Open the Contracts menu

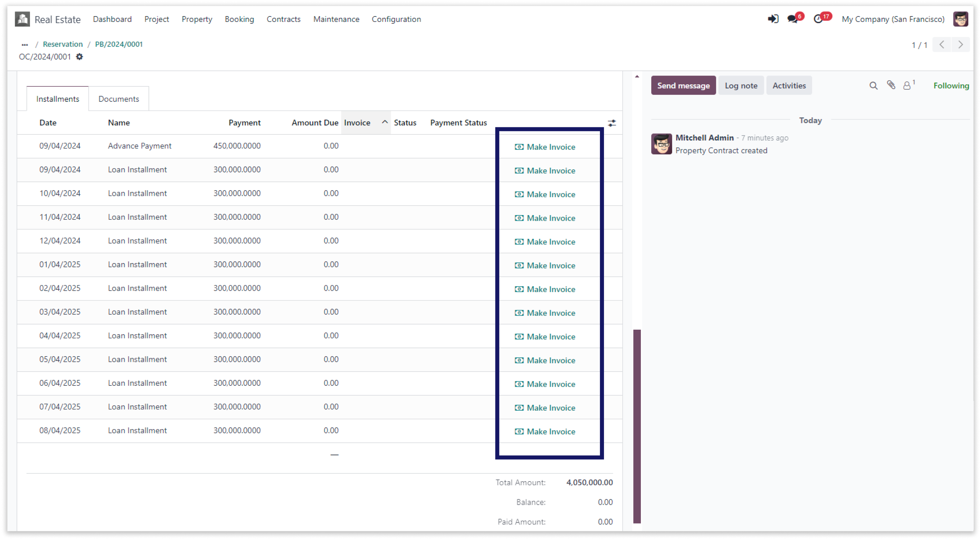[x=283, y=19]
